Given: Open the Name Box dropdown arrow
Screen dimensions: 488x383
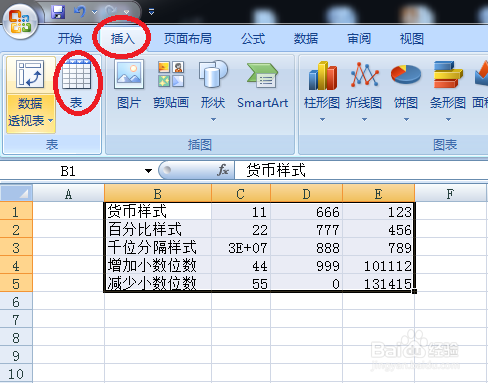Looking at the screenshot, I should 148,171.
